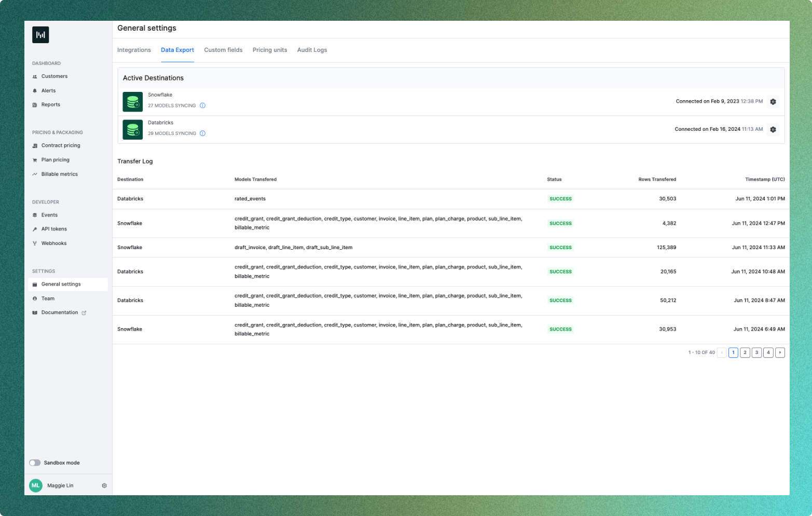Click the next-page arrow in pagination
Image resolution: width=812 pixels, height=516 pixels.
[780, 352]
